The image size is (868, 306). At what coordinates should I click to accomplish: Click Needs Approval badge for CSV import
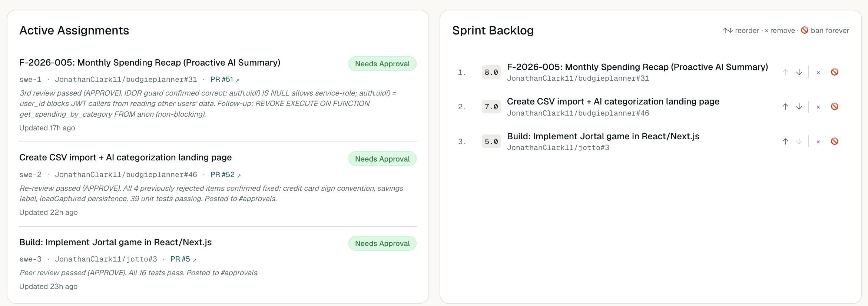click(382, 159)
